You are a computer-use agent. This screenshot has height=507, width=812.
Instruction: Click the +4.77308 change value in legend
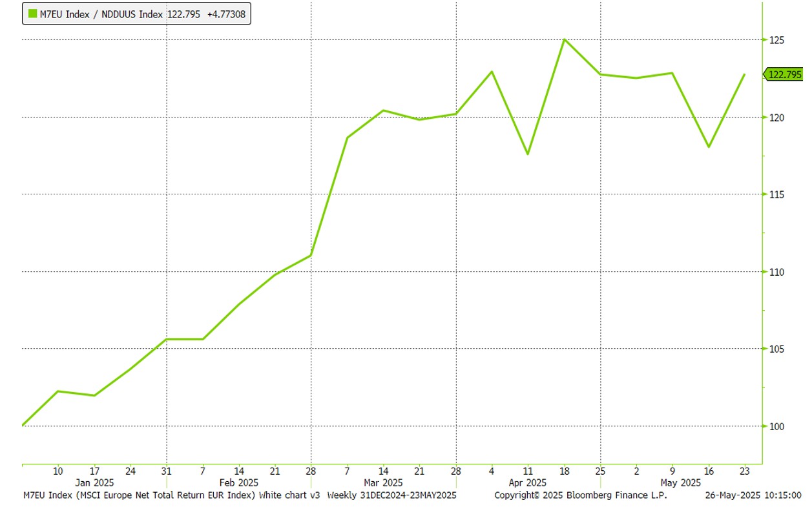pyautogui.click(x=226, y=14)
